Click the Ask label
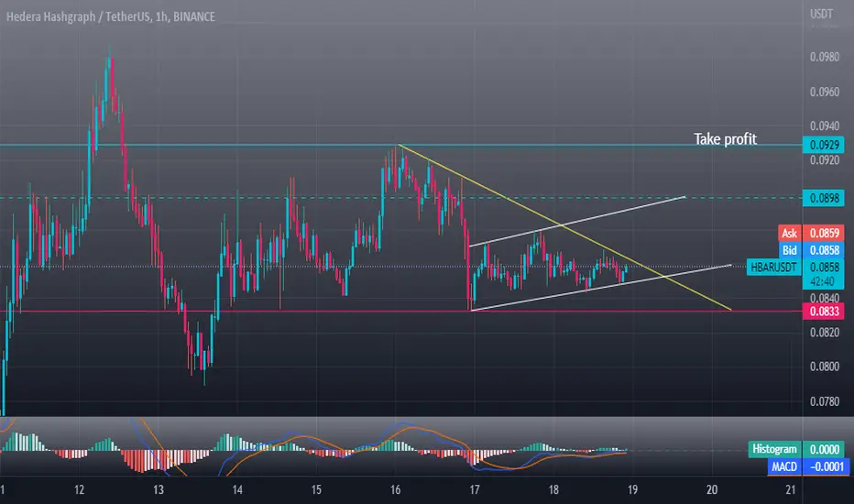This screenshot has height=504, width=854. (789, 233)
